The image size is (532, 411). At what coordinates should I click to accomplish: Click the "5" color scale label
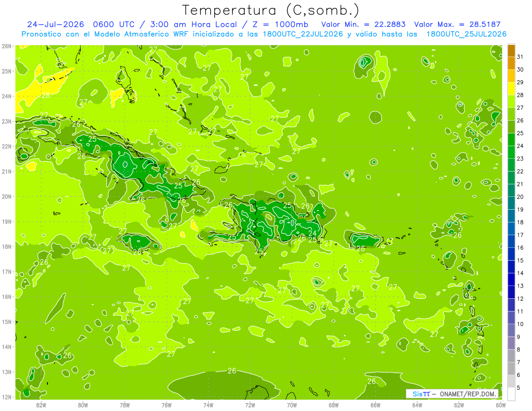[x=518, y=388]
